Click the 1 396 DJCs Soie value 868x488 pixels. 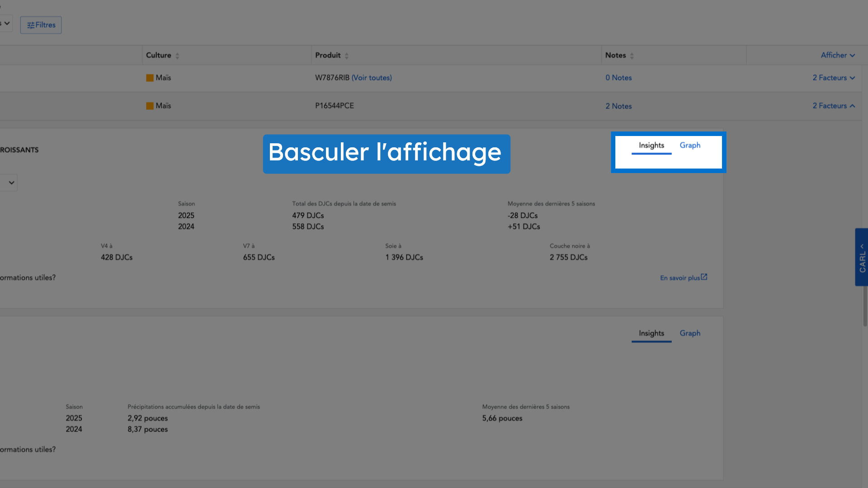tap(404, 257)
